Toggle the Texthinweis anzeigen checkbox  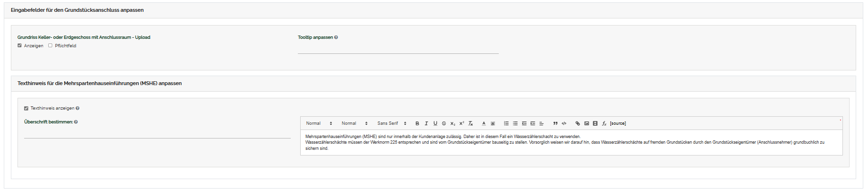(26, 108)
